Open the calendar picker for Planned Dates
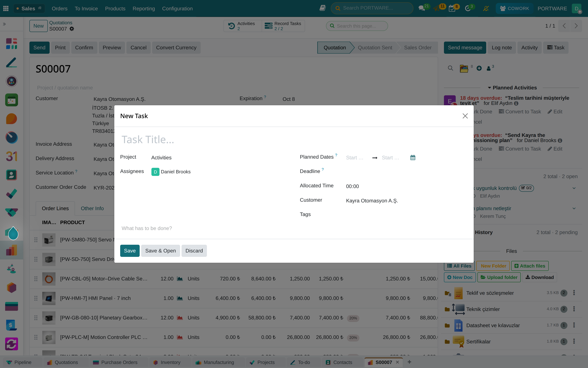Image resolution: width=588 pixels, height=368 pixels. tap(413, 158)
